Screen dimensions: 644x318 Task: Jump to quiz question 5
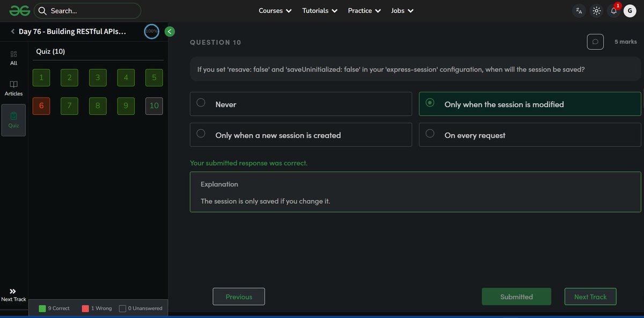click(154, 78)
